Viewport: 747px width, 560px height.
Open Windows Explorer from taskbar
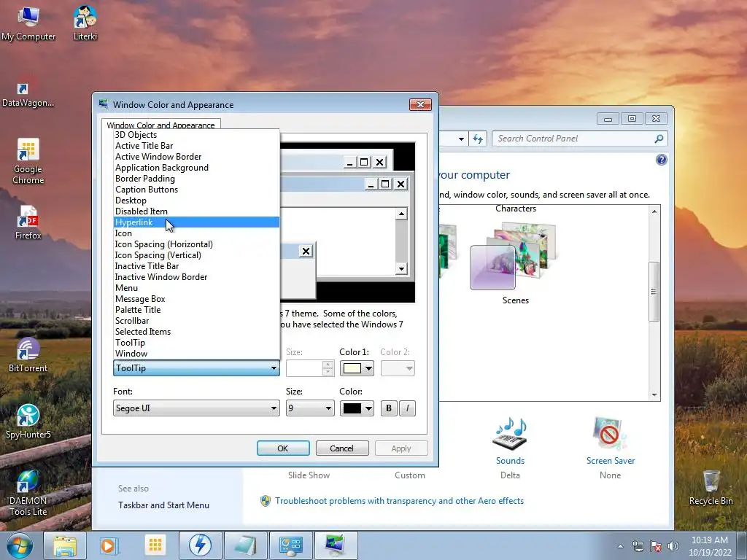click(x=65, y=545)
